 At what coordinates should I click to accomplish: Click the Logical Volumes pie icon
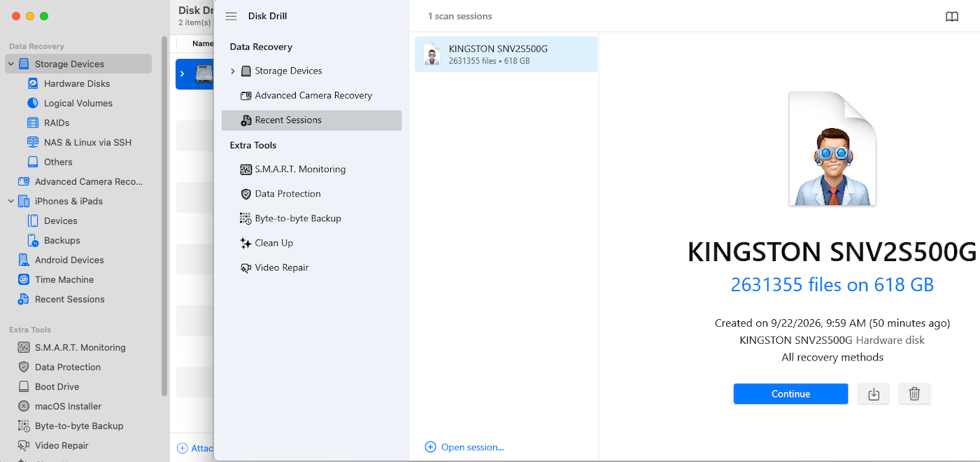pyautogui.click(x=32, y=103)
